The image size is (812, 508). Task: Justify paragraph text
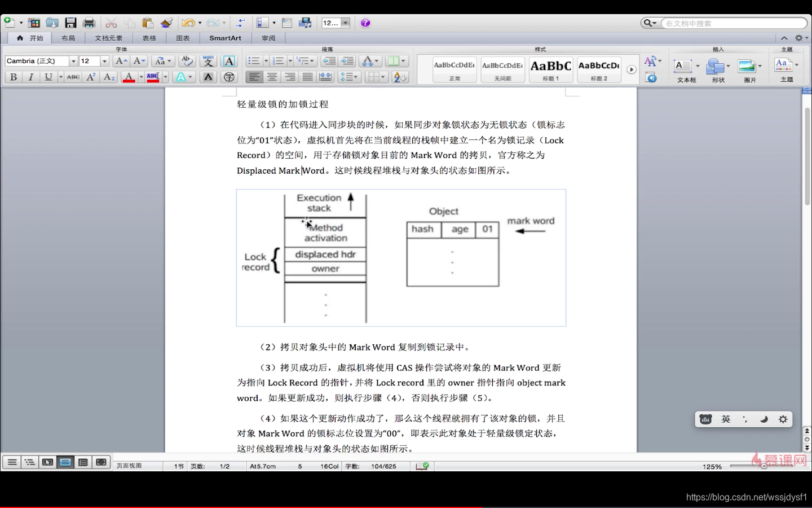pos(308,77)
